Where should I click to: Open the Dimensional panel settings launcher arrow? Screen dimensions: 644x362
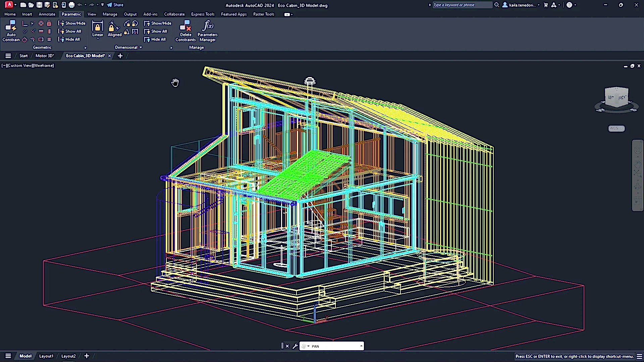[x=171, y=48]
